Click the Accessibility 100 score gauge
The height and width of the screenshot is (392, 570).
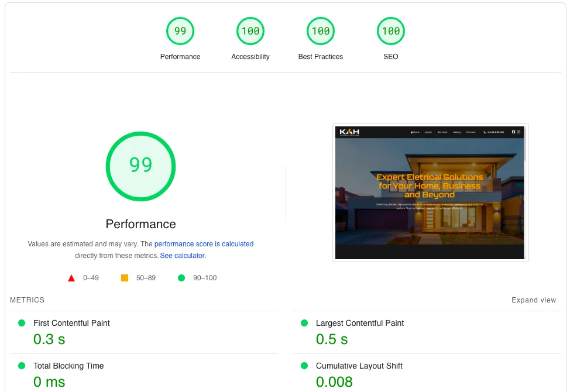tap(250, 32)
